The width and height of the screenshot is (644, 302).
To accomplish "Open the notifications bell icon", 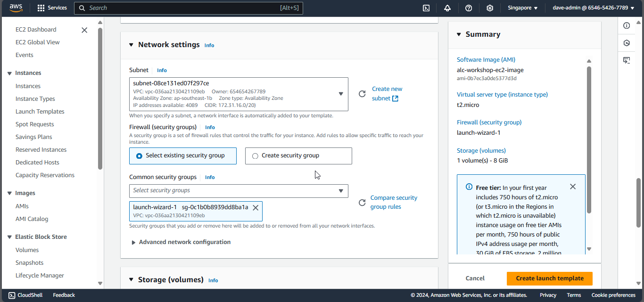I will tap(447, 8).
